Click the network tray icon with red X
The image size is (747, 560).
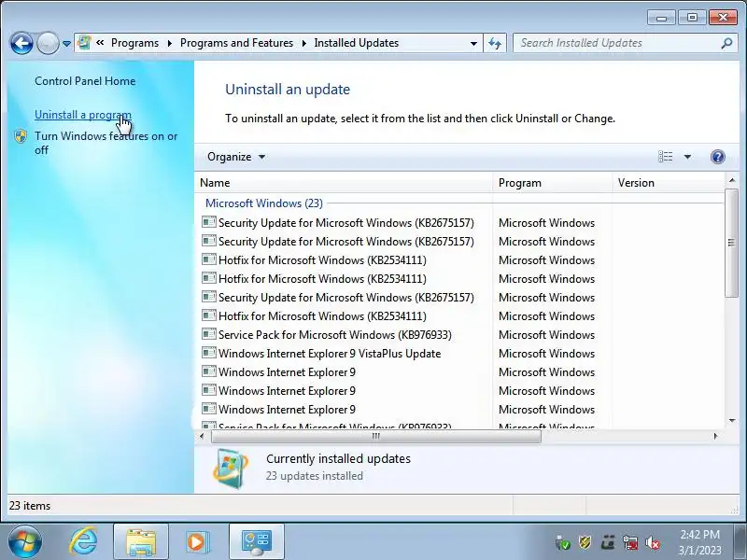(629, 542)
